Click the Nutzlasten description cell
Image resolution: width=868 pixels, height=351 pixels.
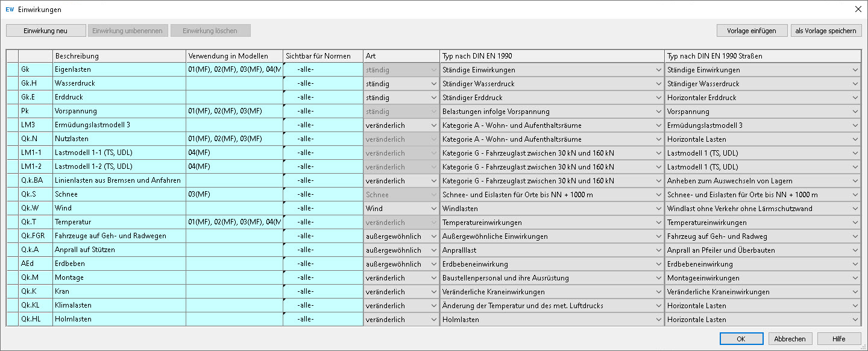[119, 139]
